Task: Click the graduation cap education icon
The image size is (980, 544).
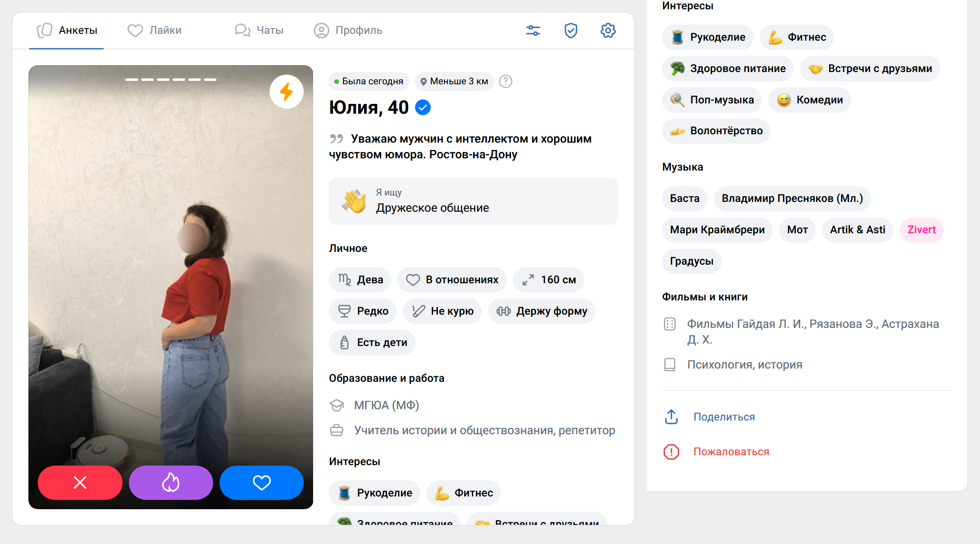Action: [x=337, y=405]
